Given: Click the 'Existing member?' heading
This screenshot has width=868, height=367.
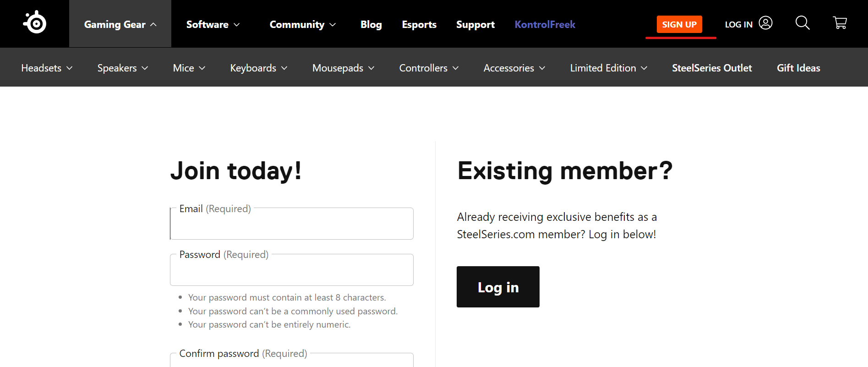Looking at the screenshot, I should coord(565,171).
